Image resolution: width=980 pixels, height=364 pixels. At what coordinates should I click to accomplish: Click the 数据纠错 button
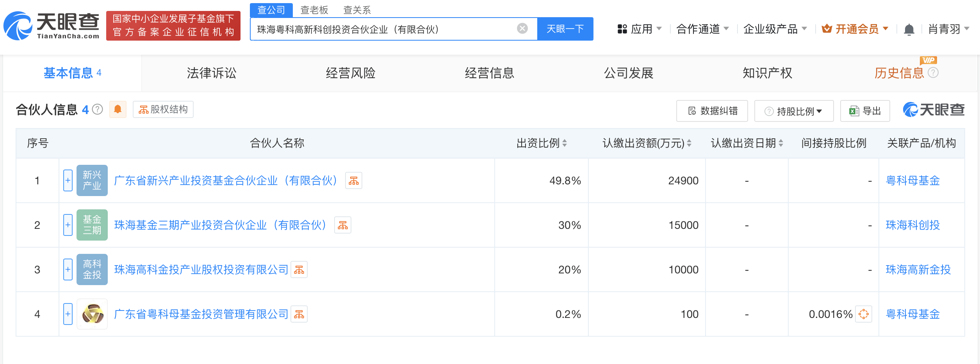[712, 111]
